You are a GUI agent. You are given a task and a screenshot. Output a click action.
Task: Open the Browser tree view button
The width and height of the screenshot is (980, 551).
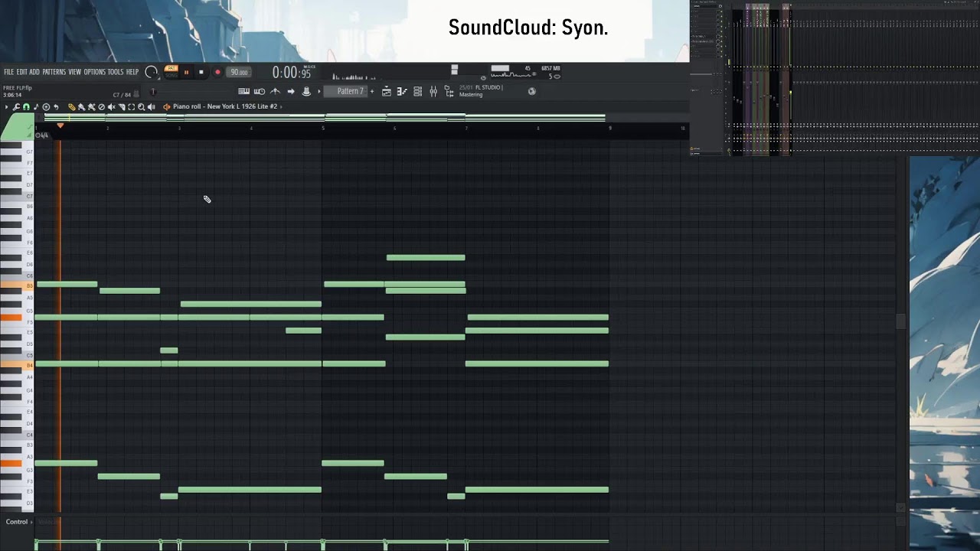pos(449,91)
